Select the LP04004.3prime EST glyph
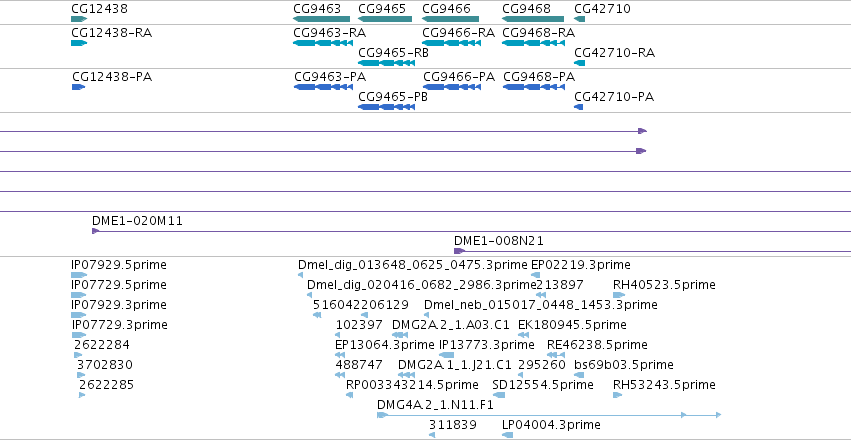851x440 pixels. tap(507, 435)
